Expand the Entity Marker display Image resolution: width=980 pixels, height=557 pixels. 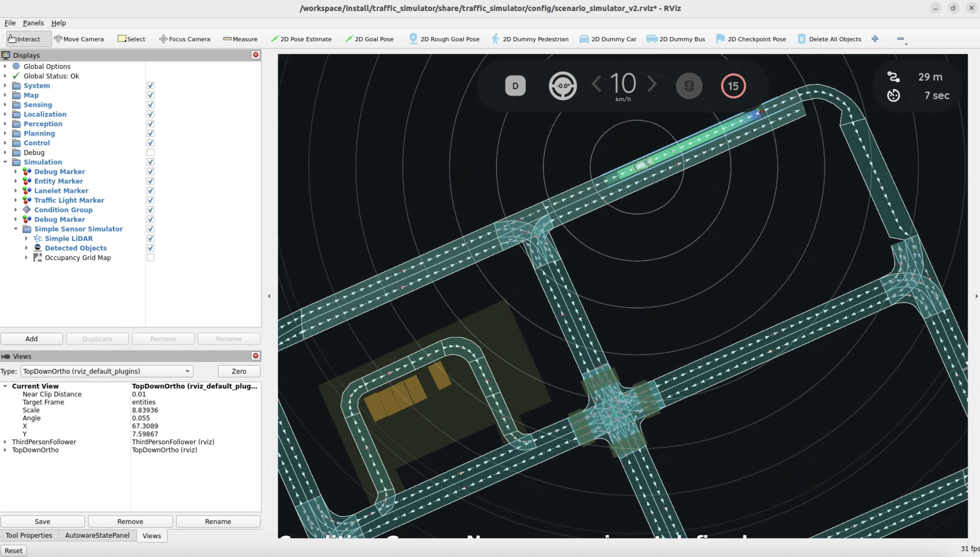16,181
